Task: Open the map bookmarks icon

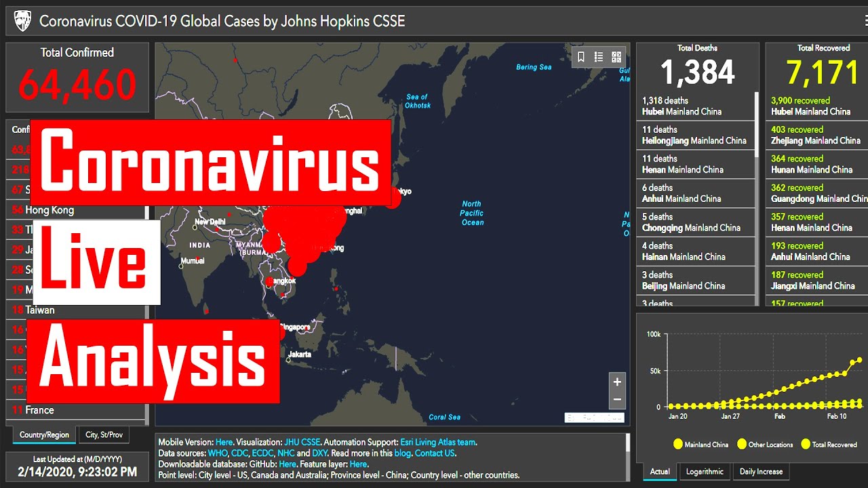Action: coord(581,57)
